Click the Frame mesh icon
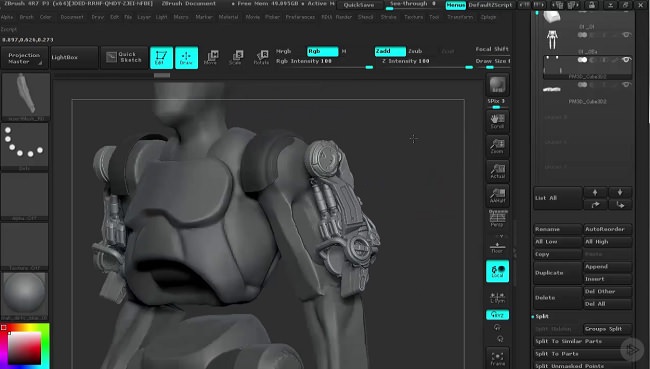Screen dimensions: 650x369 click(x=497, y=358)
